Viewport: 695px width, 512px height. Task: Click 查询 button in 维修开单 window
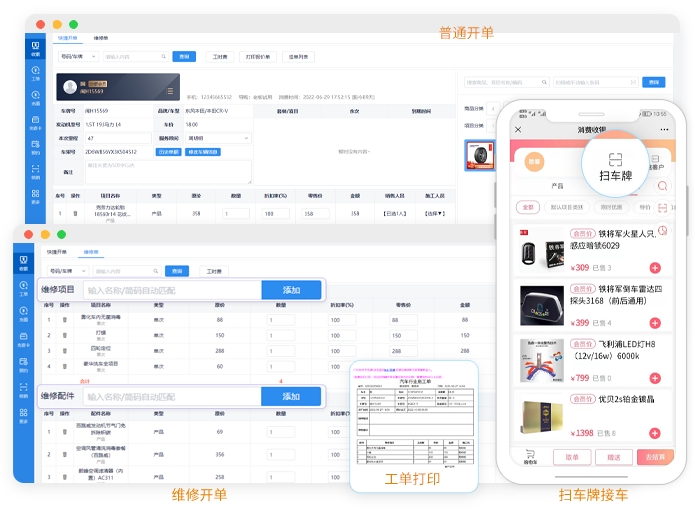[x=177, y=271]
